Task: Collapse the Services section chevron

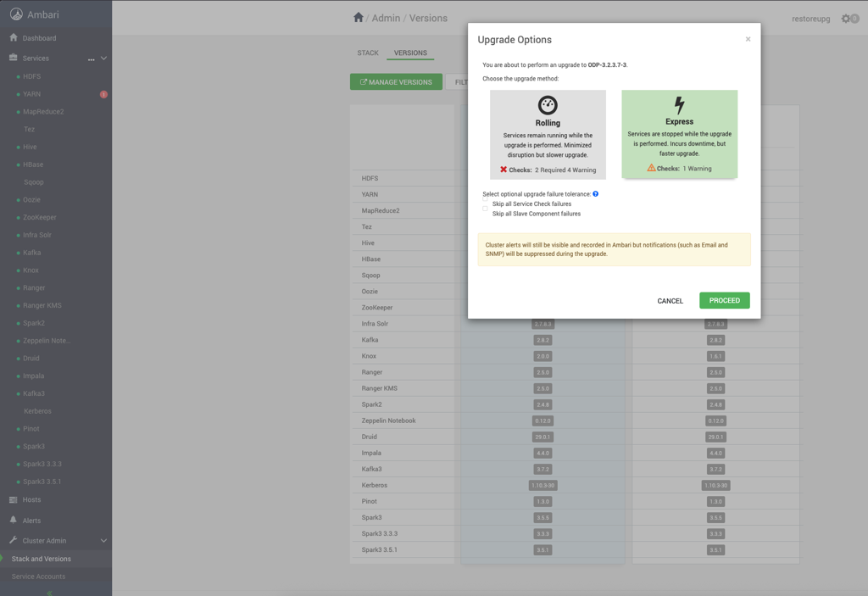Action: coord(103,58)
